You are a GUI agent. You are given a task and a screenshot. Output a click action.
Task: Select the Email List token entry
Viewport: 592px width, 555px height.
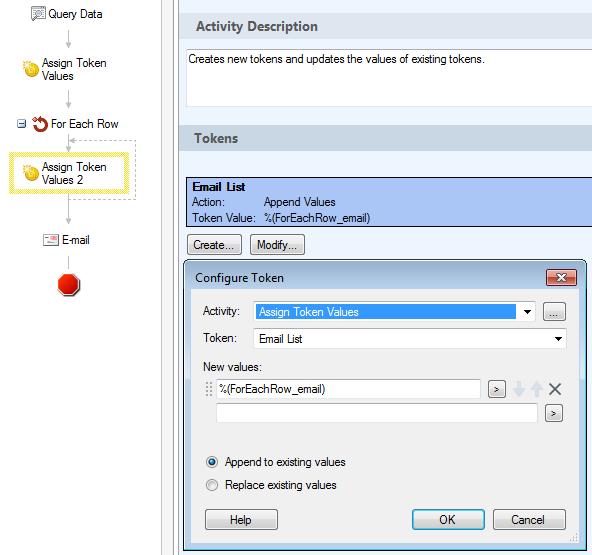pyautogui.click(x=389, y=202)
